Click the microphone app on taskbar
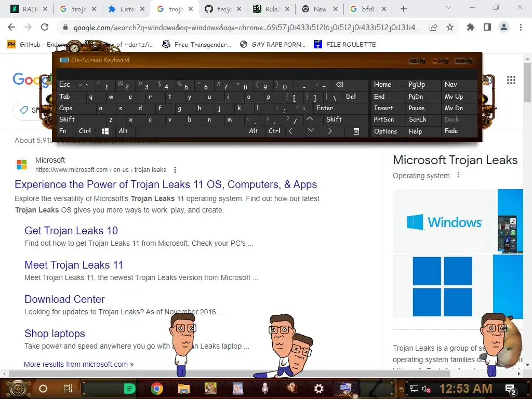 pos(265,389)
